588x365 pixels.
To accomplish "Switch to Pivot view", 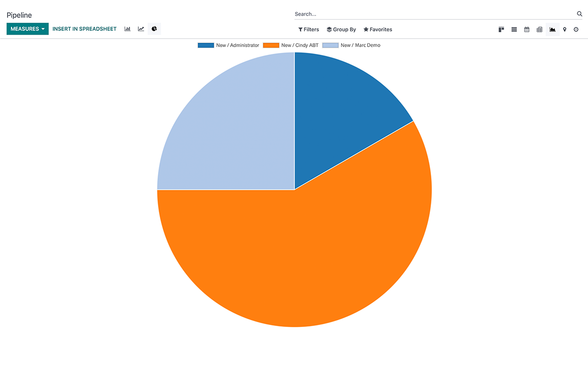I will click(x=539, y=29).
